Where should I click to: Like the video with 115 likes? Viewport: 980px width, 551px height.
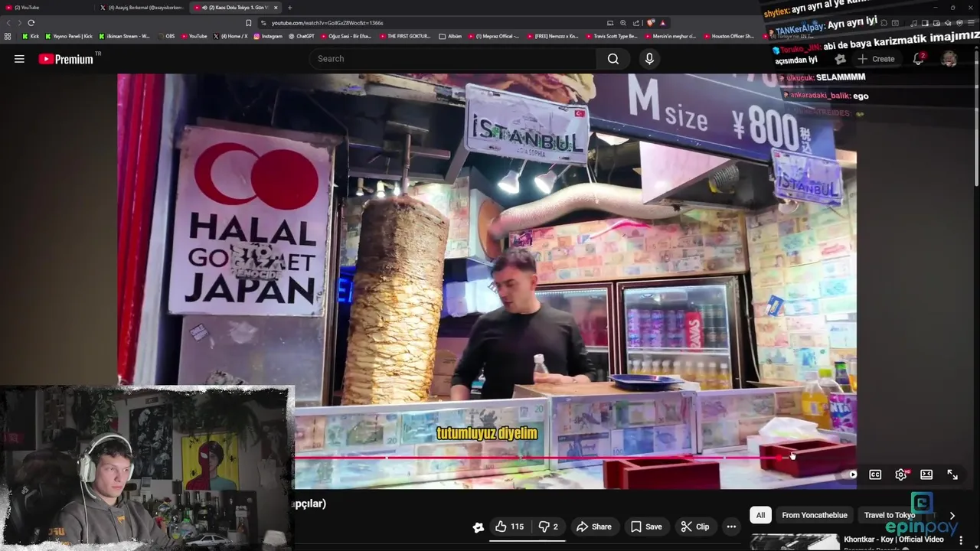(x=509, y=527)
